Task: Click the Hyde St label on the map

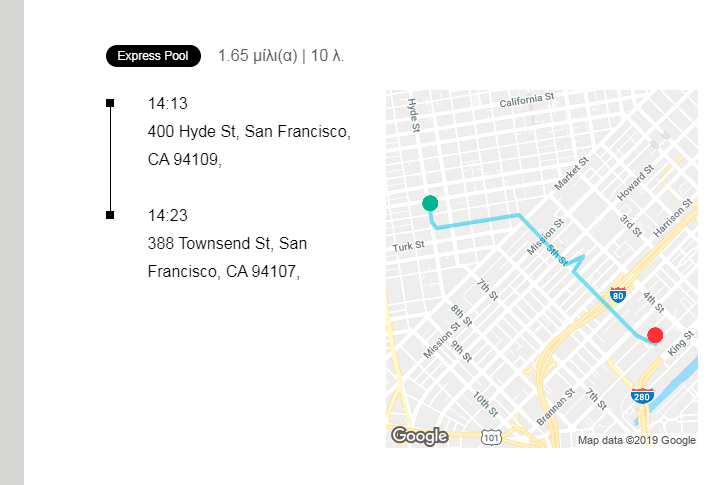Action: 413,113
